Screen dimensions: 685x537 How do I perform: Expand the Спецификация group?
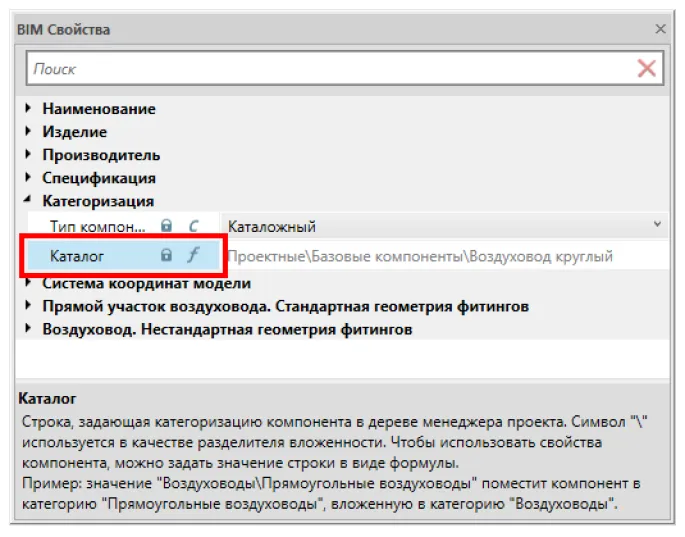click(28, 178)
